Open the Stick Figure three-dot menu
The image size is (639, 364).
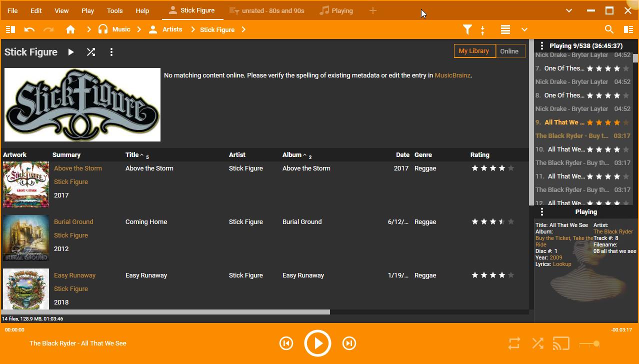111,52
